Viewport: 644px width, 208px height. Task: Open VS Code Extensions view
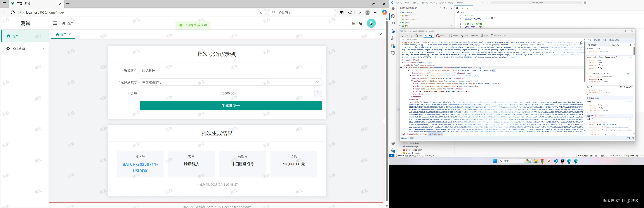[x=393, y=46]
